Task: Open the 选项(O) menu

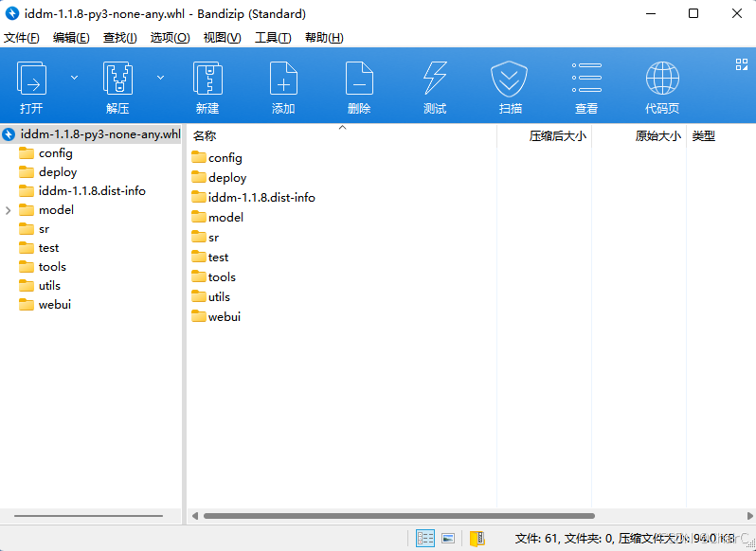Action: pos(171,38)
